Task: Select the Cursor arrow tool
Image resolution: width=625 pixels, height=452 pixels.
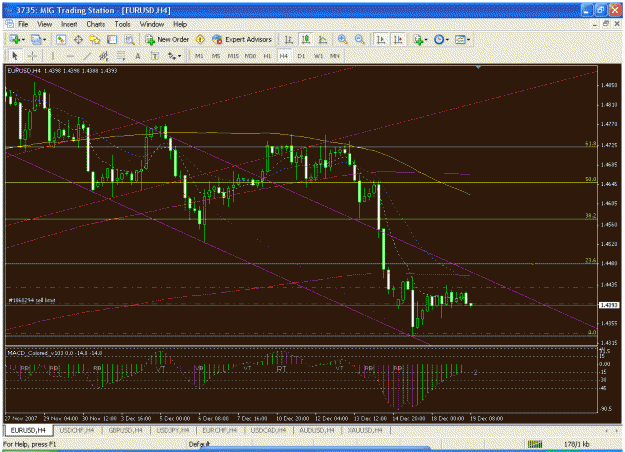Action: point(15,56)
